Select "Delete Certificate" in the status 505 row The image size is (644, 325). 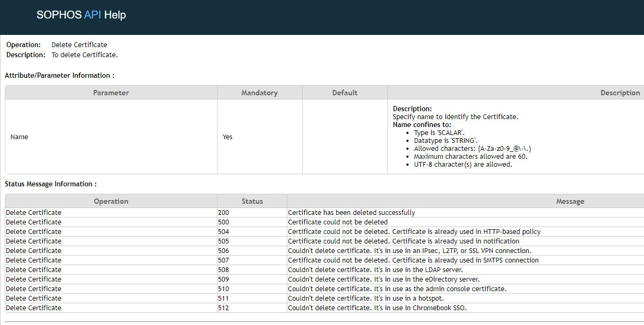coord(33,241)
